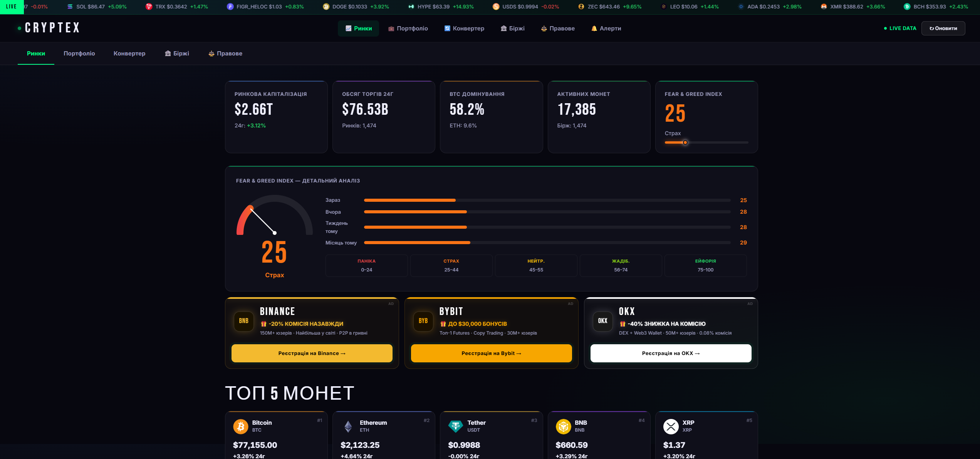Click Реєстрація на Bybit button
The width and height of the screenshot is (980, 459).
tap(492, 353)
